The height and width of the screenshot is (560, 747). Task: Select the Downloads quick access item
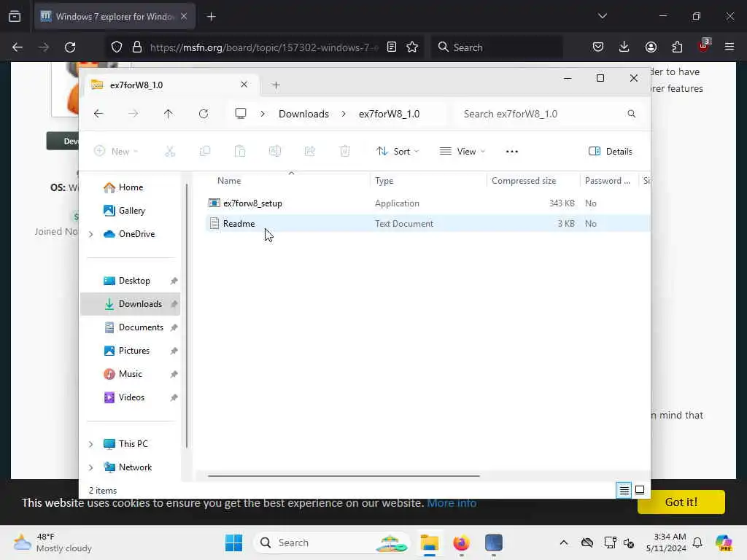click(130, 304)
